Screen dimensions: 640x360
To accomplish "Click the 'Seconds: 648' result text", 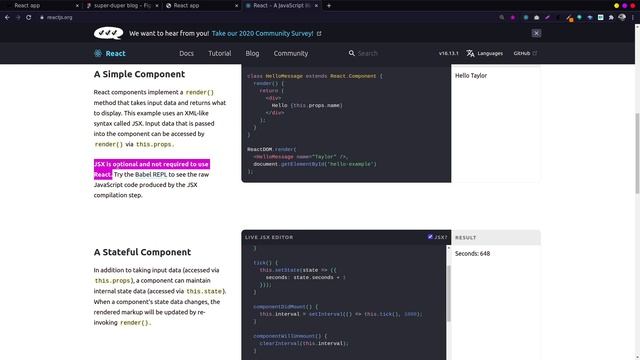I will point(472,253).
